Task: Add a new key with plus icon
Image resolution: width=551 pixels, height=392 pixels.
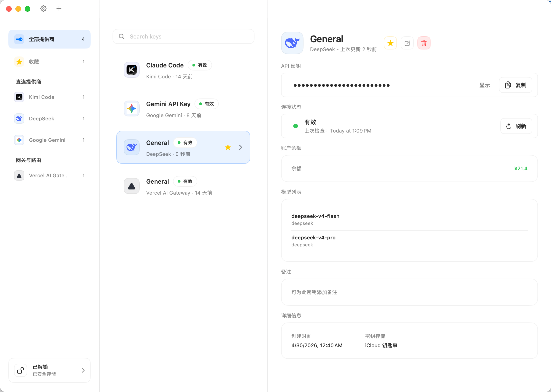Action: click(x=59, y=9)
